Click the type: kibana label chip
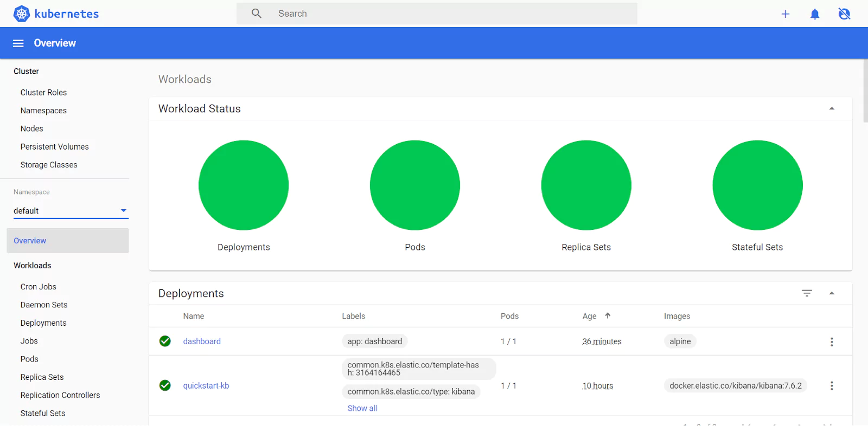 pyautogui.click(x=411, y=391)
